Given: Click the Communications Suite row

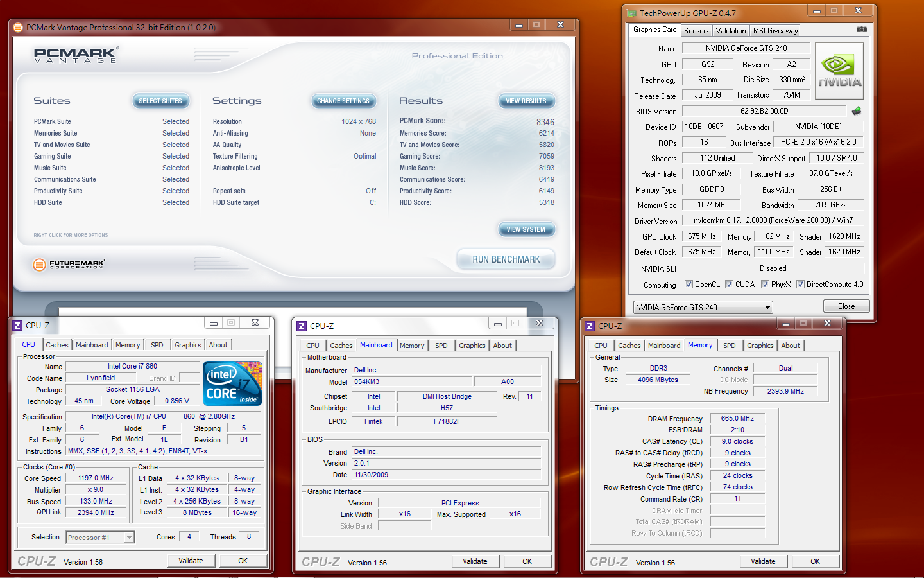Looking at the screenshot, I should (x=112, y=179).
